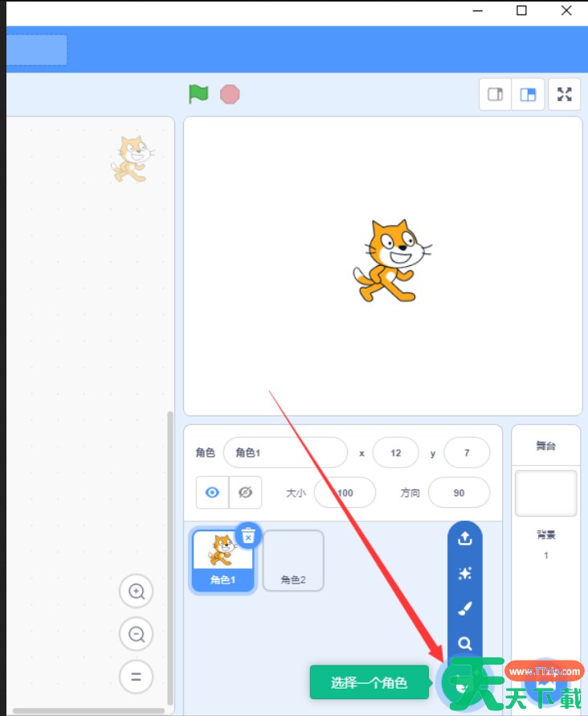The image size is (588, 716).
Task: Zoom in on the code workspace
Action: pos(137,592)
